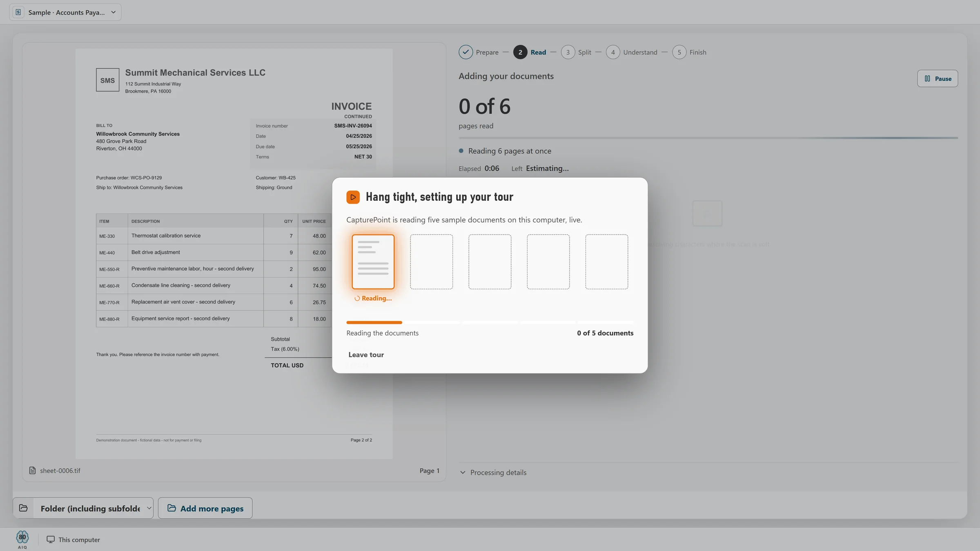
Task: Click the pages read progress bar
Action: click(x=708, y=138)
